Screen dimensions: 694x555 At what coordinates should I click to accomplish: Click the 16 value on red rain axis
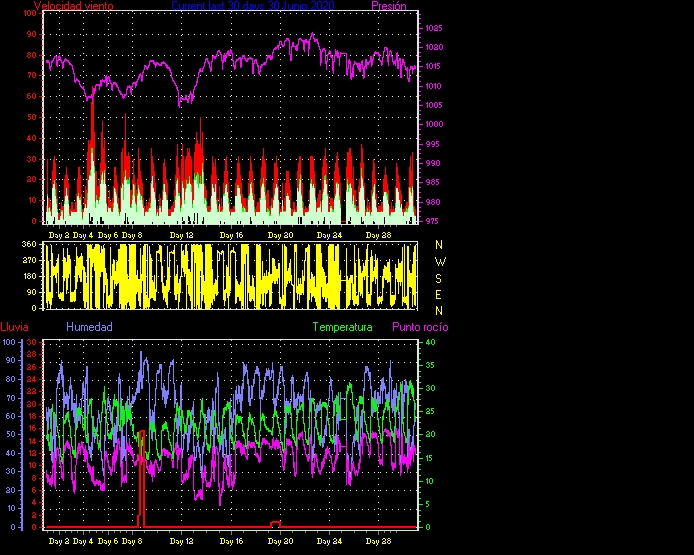click(32, 428)
